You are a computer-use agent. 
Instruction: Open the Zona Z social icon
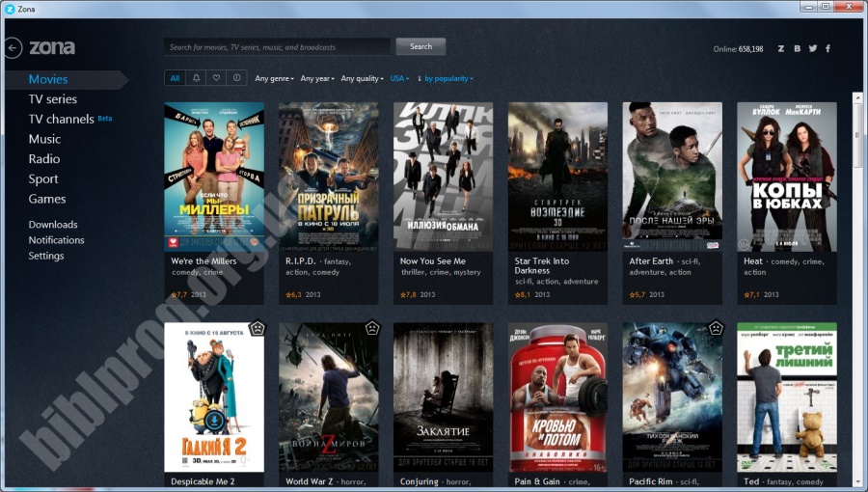tap(780, 48)
